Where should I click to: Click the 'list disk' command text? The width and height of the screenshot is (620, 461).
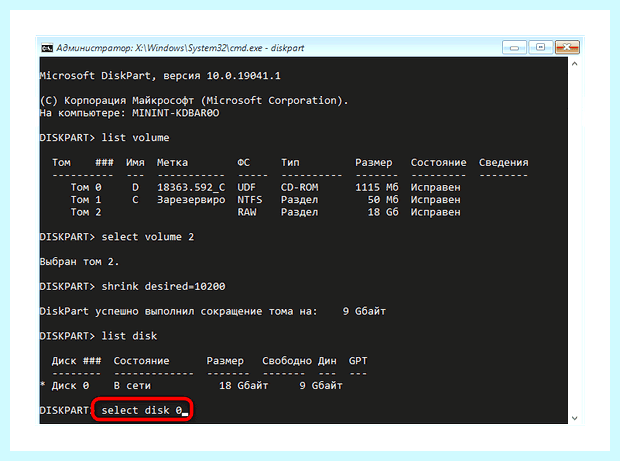129,336
